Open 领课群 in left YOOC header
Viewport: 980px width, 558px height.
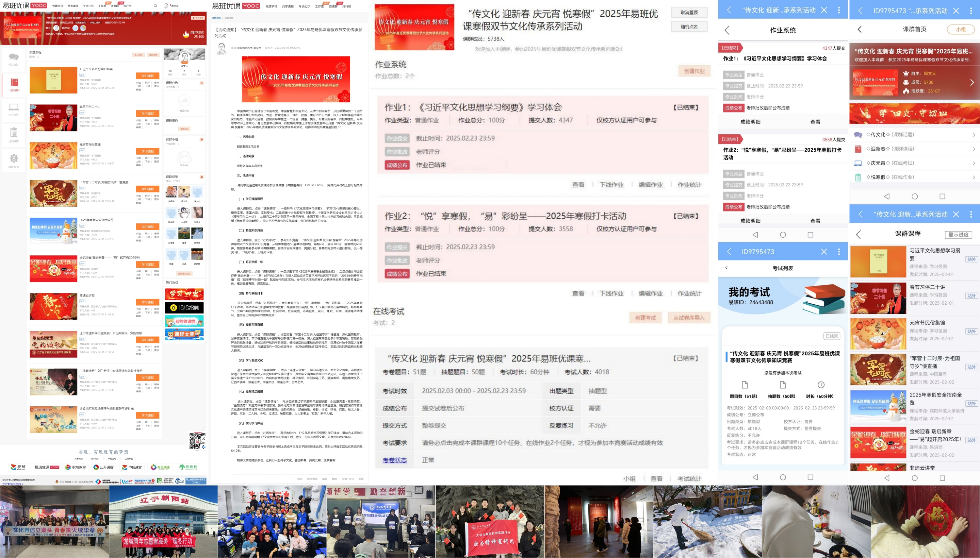115,6
